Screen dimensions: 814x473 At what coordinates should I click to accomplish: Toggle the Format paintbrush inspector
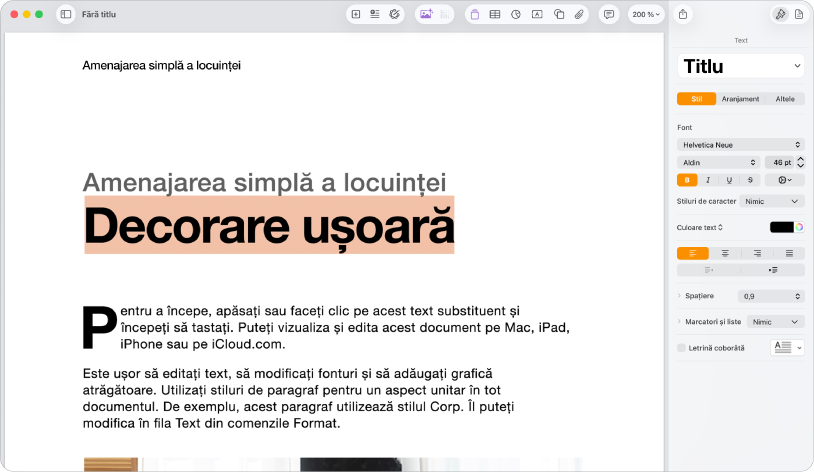pos(780,15)
